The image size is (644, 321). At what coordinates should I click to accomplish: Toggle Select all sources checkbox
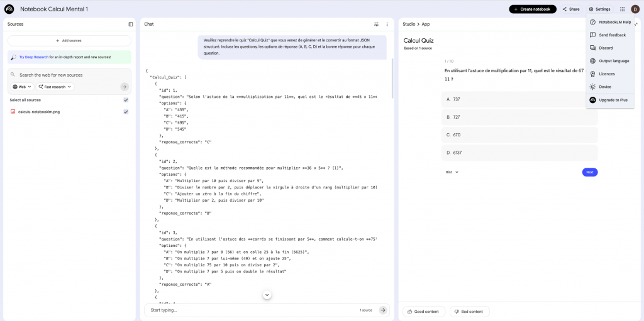(x=126, y=100)
